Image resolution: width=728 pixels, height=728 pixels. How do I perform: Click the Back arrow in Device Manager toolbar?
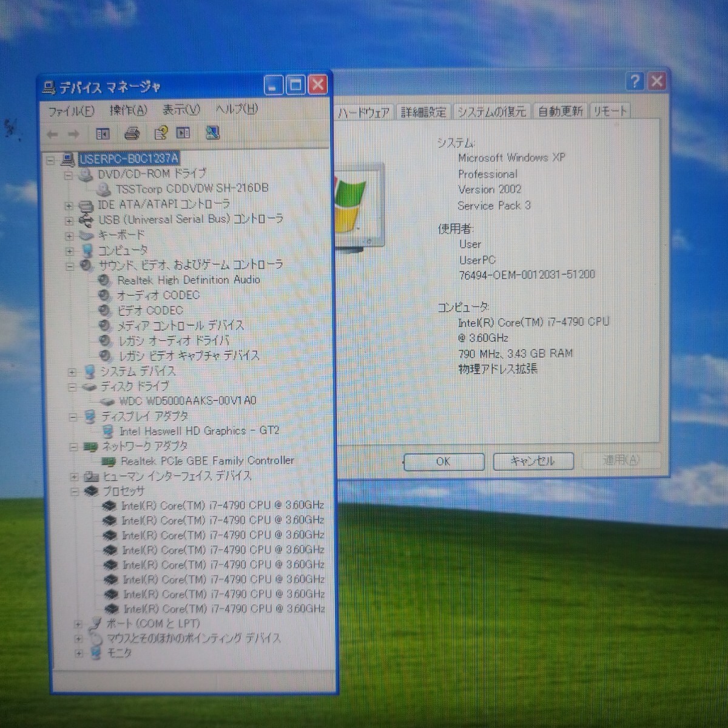[53, 133]
